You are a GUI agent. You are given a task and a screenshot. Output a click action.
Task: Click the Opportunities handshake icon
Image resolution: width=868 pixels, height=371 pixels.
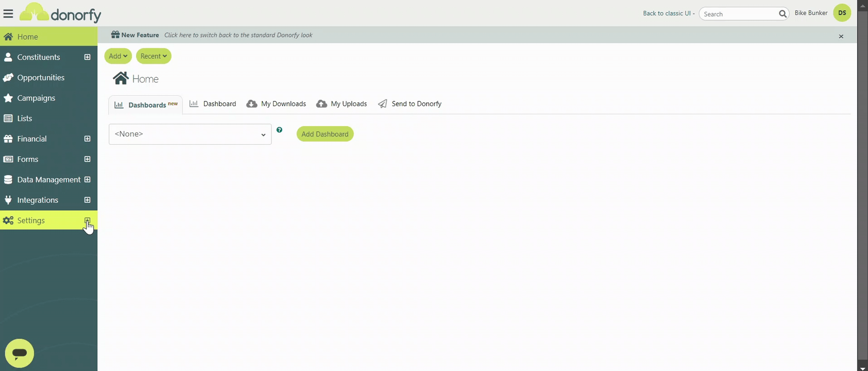pos(8,78)
